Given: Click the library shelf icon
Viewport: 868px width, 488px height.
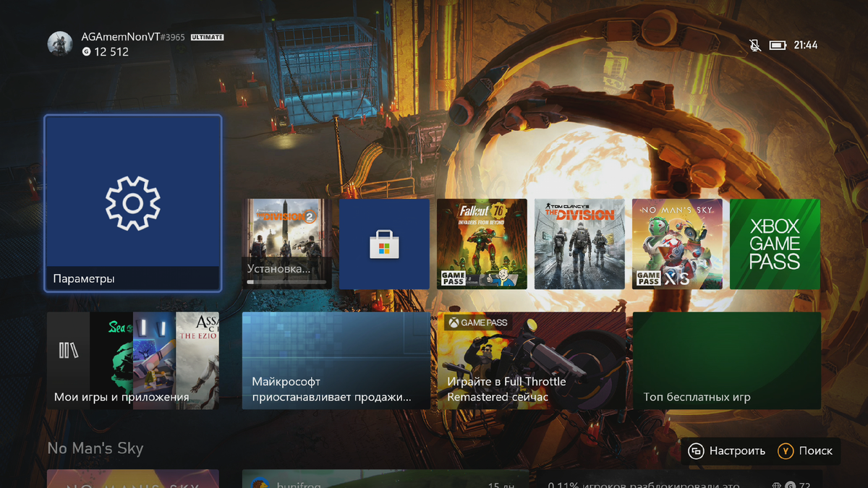Looking at the screenshot, I should (69, 351).
